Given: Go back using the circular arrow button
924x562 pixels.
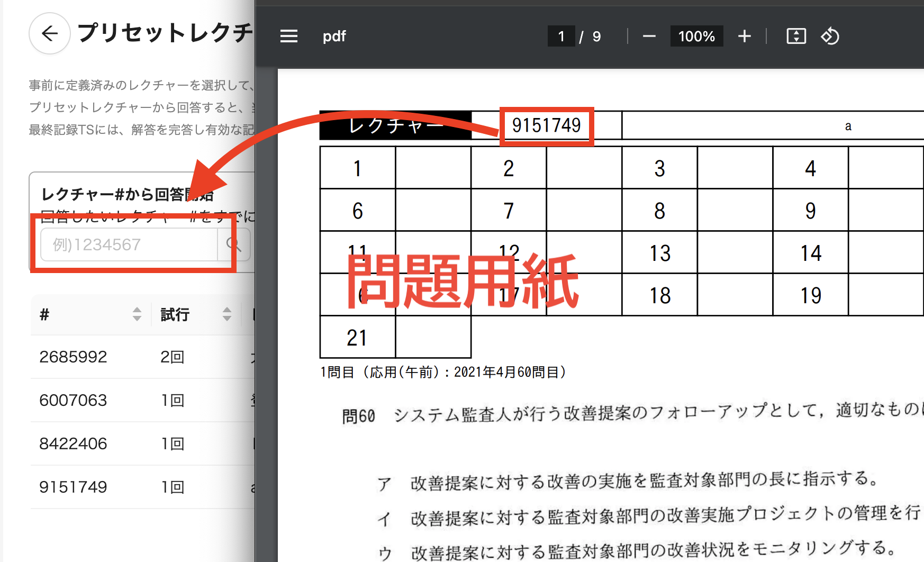Looking at the screenshot, I should (49, 33).
